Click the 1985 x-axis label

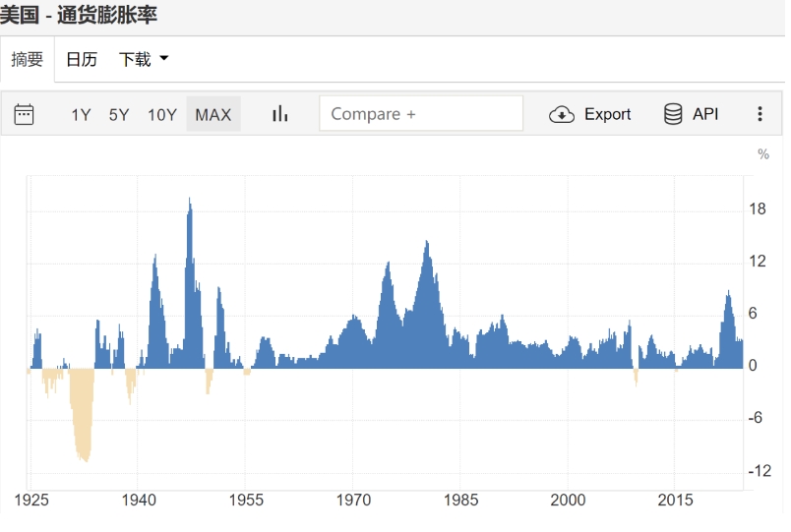pyautogui.click(x=461, y=500)
